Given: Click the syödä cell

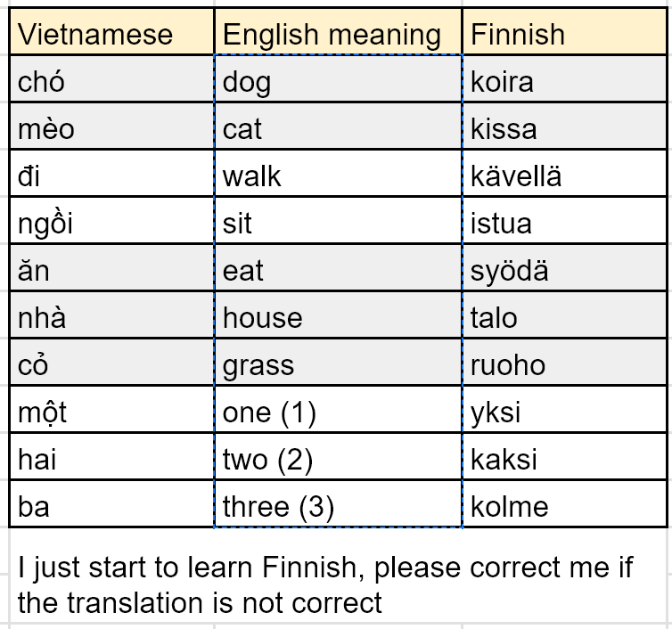Looking at the screenshot, I should pyautogui.click(x=564, y=268).
